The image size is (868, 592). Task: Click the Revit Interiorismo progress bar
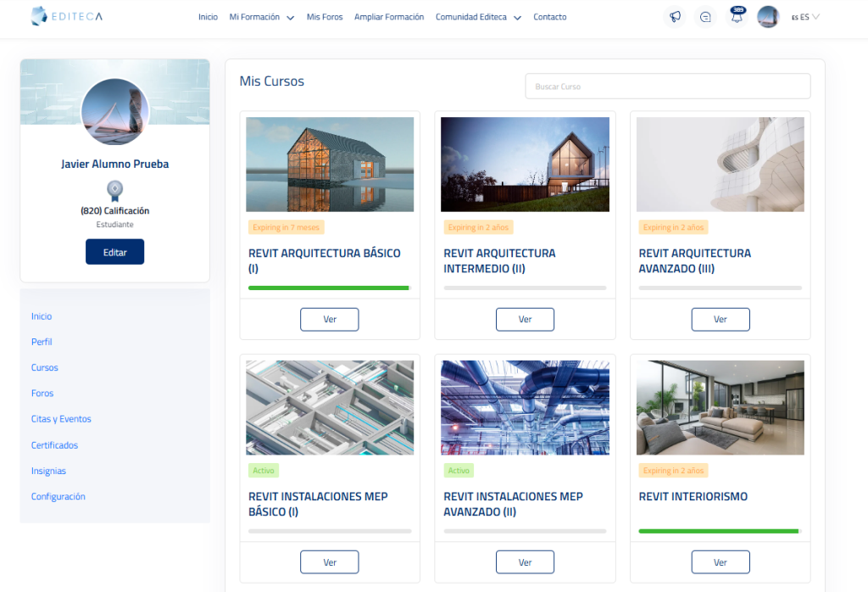tap(720, 531)
